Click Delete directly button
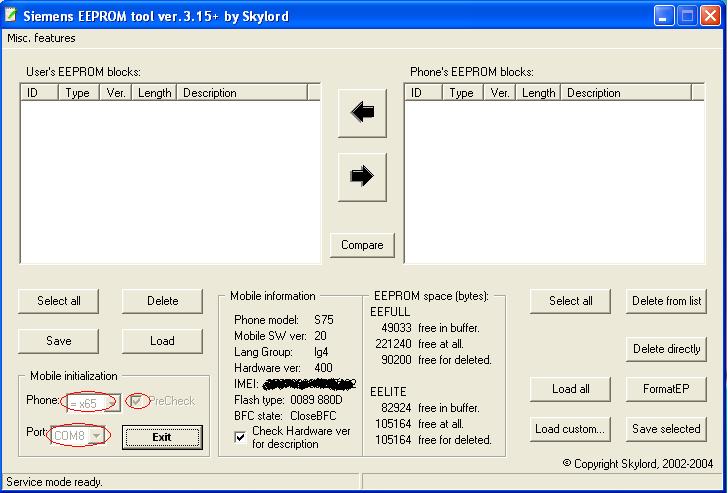 click(666, 349)
